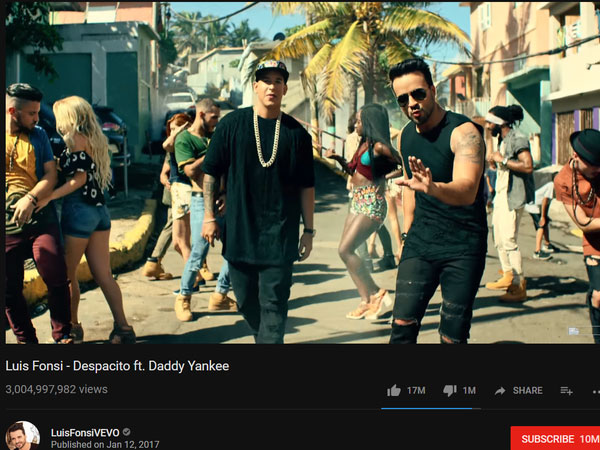Screen dimensions: 600x450
Task: Click the share arrow icon
Action: click(x=500, y=391)
